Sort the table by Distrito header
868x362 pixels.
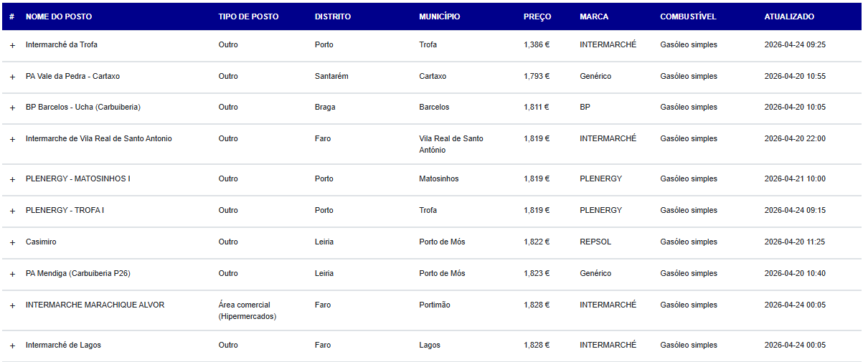333,16
